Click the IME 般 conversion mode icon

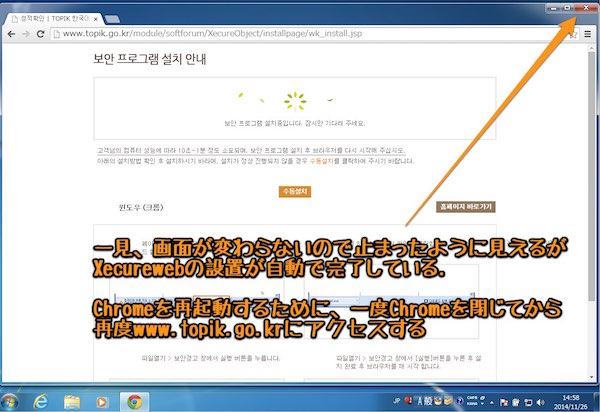pos(428,401)
